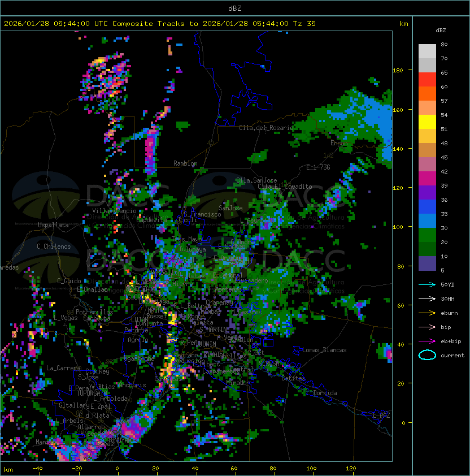Click the Potrerillos place label
The image size is (470, 476).
click(x=94, y=312)
